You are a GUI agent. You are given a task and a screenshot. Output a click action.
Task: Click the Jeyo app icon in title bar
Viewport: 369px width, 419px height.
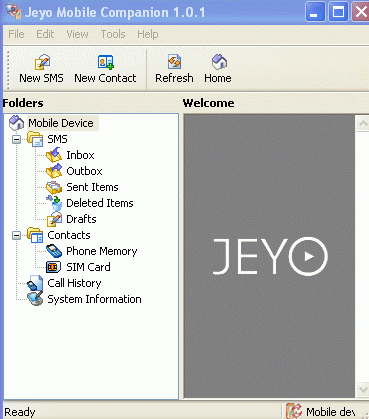point(13,12)
